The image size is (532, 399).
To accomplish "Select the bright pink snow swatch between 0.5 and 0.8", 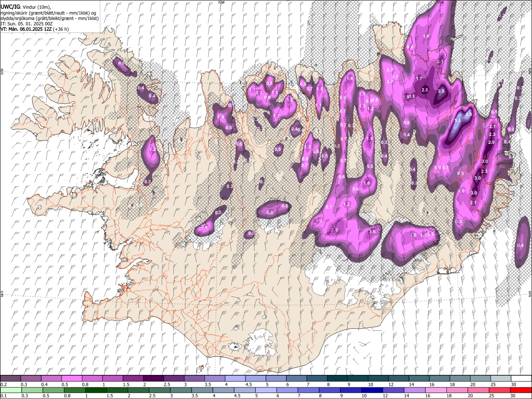I will (72, 379).
